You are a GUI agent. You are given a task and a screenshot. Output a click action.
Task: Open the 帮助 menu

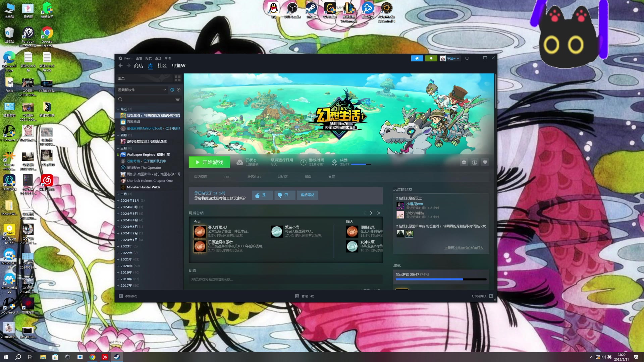click(168, 58)
